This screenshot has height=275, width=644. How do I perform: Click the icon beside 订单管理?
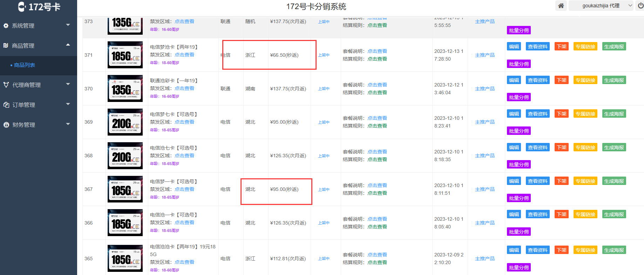[6, 105]
